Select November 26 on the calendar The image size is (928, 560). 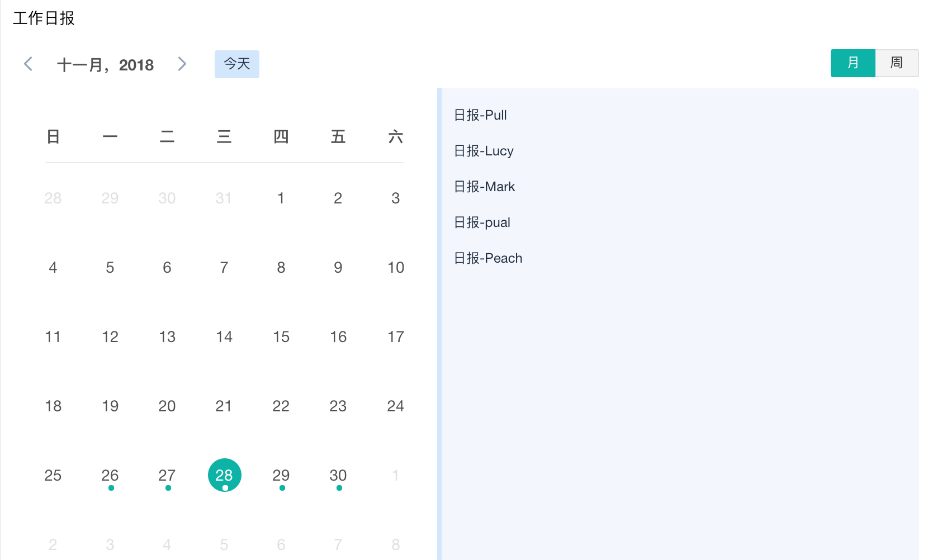[x=110, y=475]
